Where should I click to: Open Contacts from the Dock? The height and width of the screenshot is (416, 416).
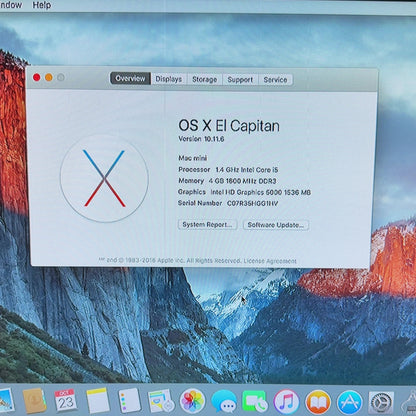(x=34, y=401)
